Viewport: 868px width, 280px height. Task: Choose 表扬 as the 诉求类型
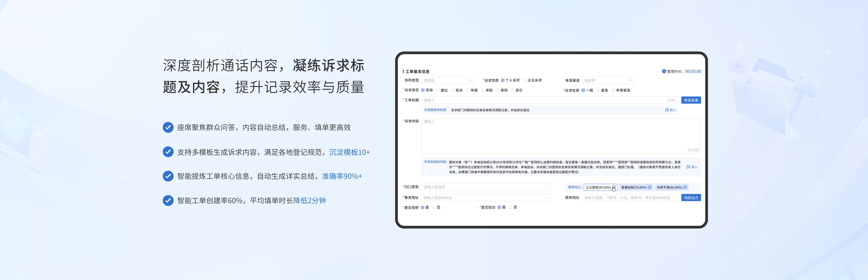coord(498,90)
